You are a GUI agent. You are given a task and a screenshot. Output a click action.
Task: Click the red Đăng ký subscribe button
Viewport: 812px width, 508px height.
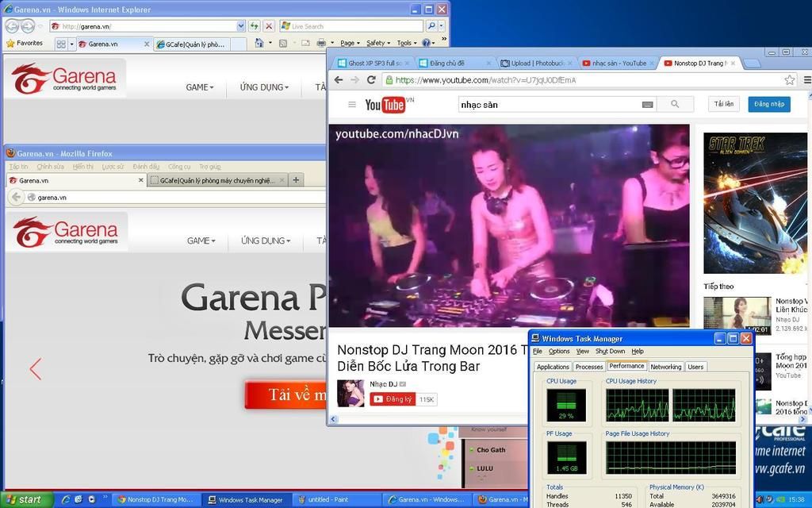393,399
